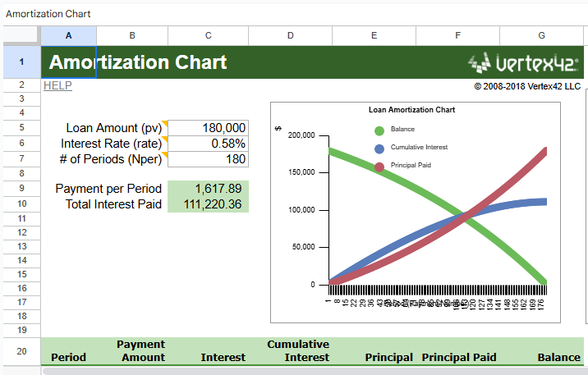Viewport: 588px width, 375px height.
Task: Click the Vertex42 logo in the header
Action: click(x=522, y=62)
